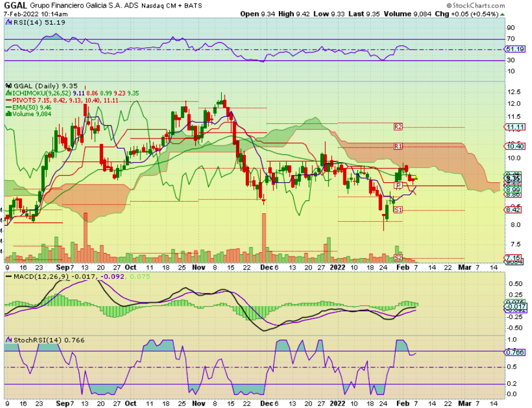532x408 pixels.
Task: Click the red PIVOTS legend line marker
Action: pos(7,100)
